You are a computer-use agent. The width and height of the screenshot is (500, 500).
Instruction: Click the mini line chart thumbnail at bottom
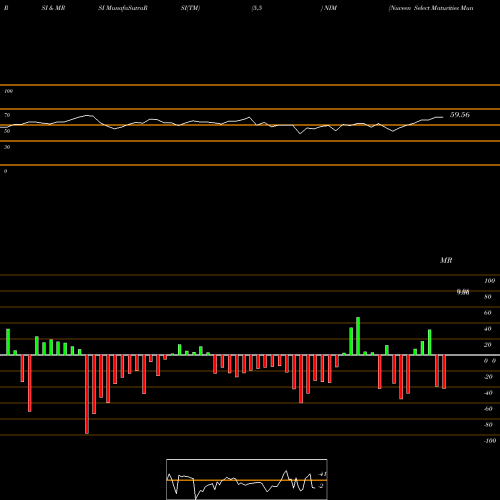click(247, 479)
